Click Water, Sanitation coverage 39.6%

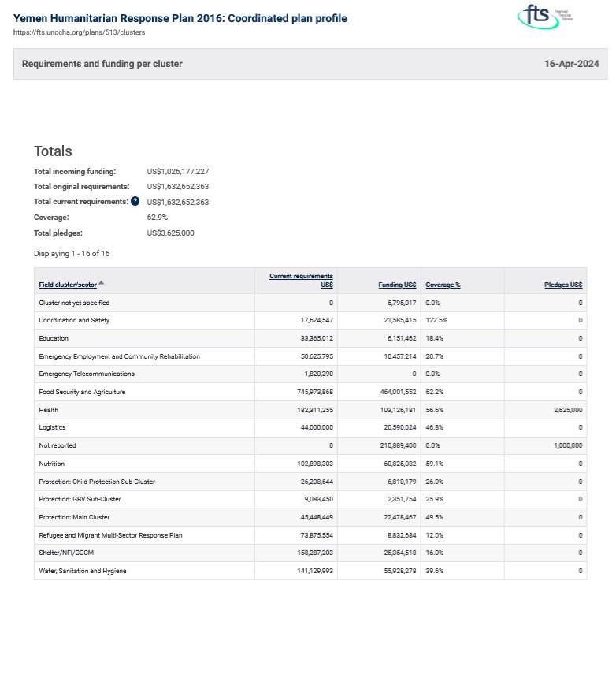[434, 572]
